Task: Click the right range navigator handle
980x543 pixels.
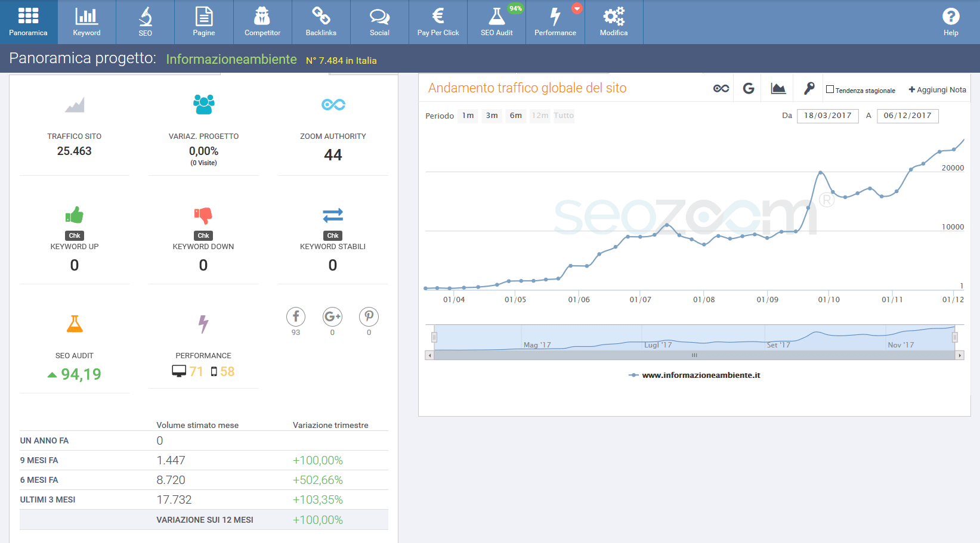Action: tap(955, 337)
